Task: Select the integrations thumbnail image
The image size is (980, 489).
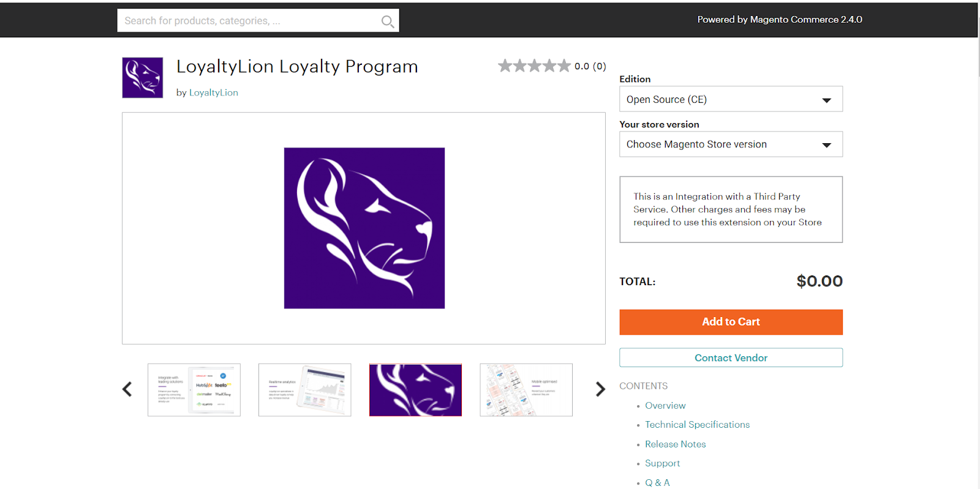Action: pos(194,390)
